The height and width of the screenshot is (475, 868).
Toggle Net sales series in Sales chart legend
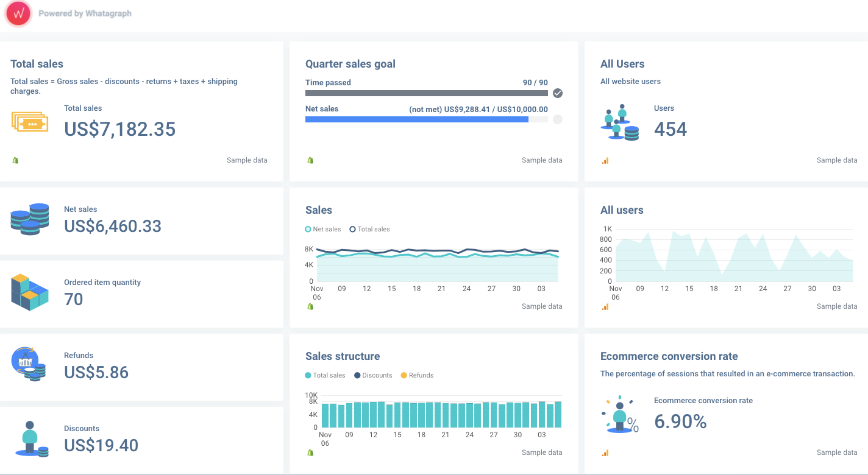point(323,229)
